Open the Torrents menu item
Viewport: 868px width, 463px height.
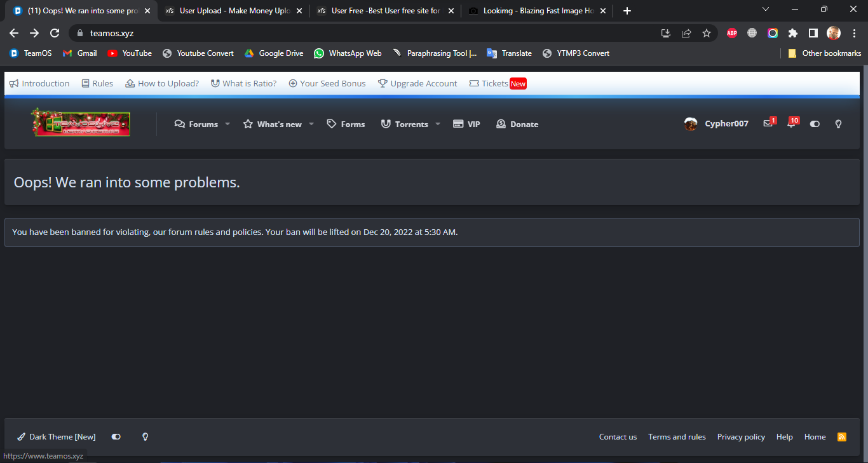pos(405,124)
